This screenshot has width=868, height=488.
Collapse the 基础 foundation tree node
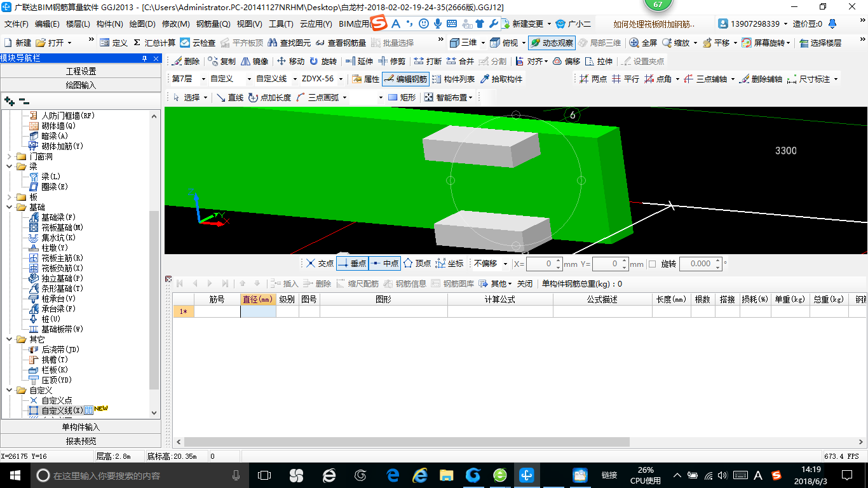(10, 207)
